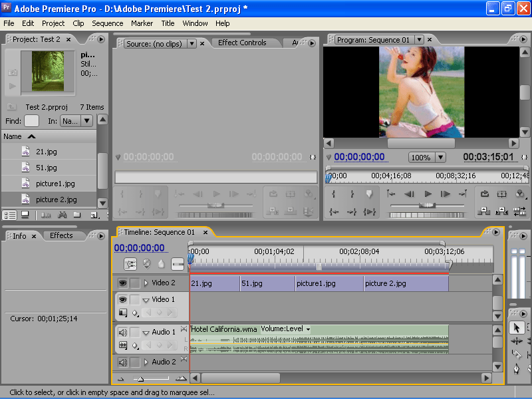
Task: Switch Project panel to icon view
Action: point(25,215)
